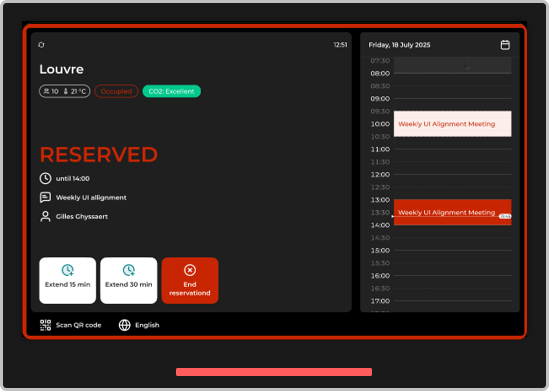Viewport: 549px width, 391px height.
Task: Click the person icon beside Gilles Ghyssaert
Action: [45, 216]
